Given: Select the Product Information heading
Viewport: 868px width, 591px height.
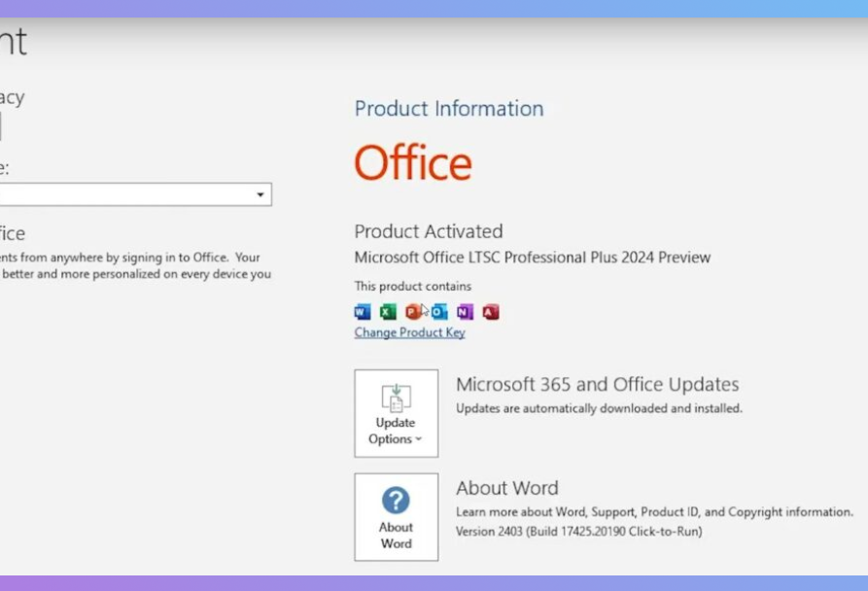Looking at the screenshot, I should pos(448,109).
